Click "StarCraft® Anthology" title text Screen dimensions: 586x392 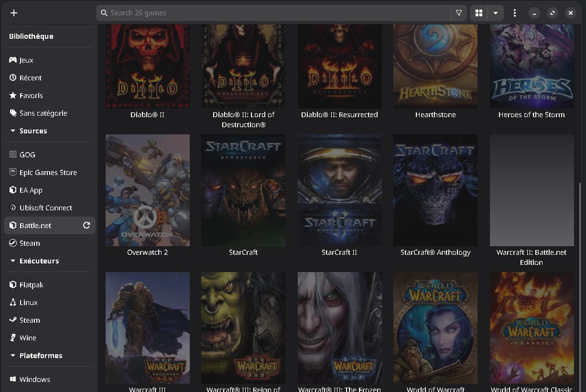point(435,252)
